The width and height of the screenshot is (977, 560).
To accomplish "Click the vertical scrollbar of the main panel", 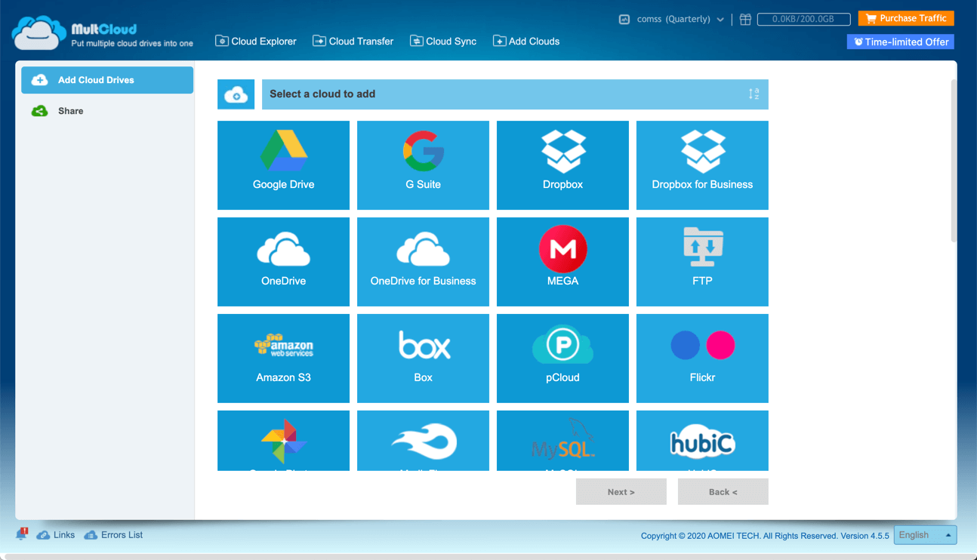I will [954, 160].
